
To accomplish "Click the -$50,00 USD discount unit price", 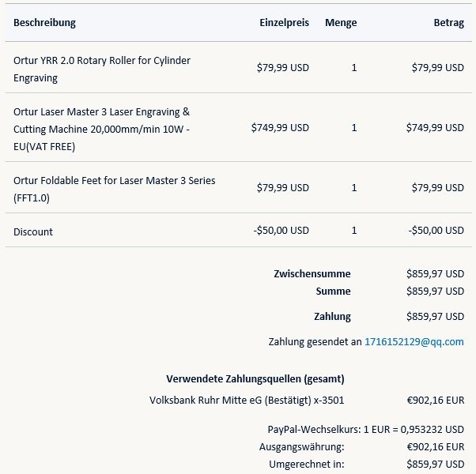I will point(281,231).
